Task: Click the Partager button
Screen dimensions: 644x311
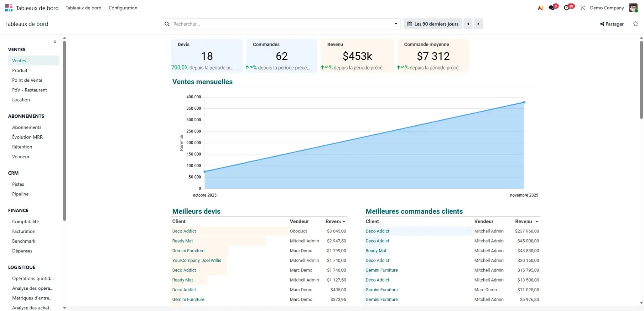Action: 612,24
